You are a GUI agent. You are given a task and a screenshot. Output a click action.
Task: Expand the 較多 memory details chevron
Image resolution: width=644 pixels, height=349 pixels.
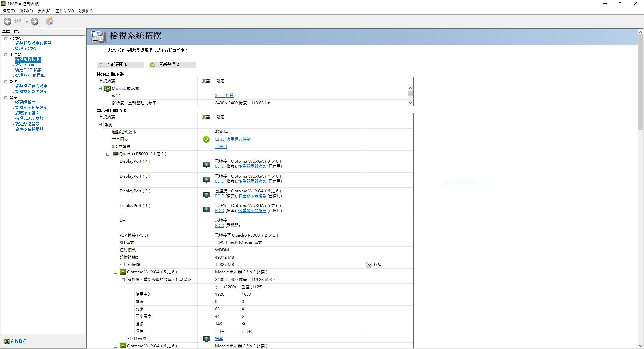tap(369, 265)
